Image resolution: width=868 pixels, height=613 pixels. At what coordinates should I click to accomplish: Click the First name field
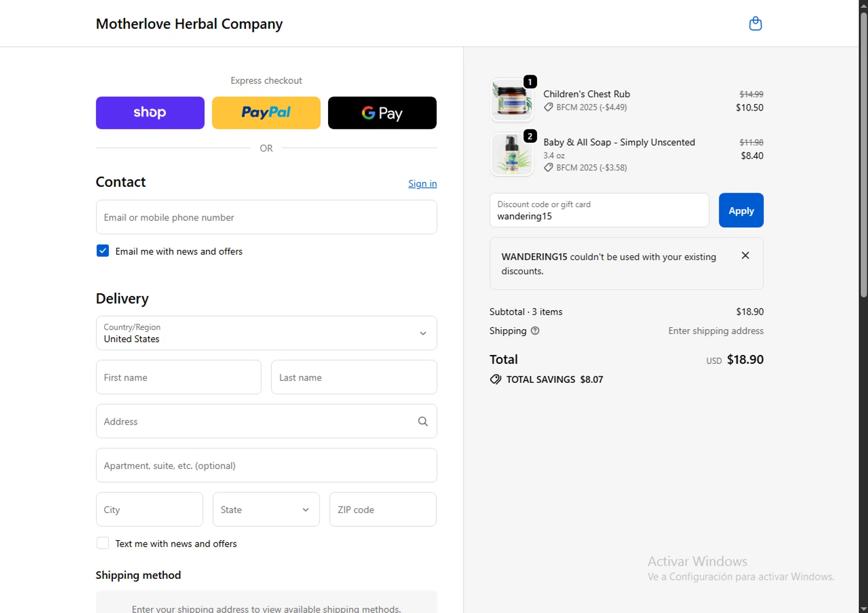click(x=178, y=377)
